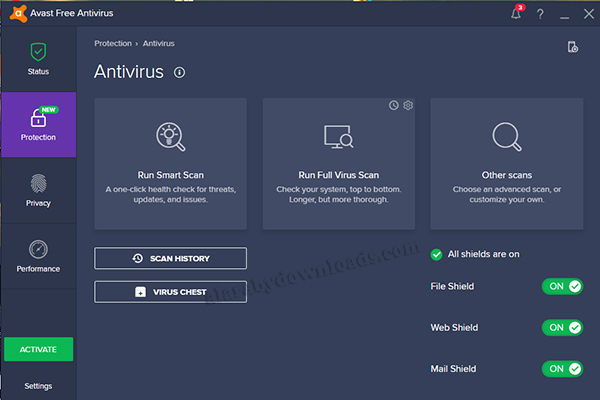Launch Run Full Virus Scan tile

point(339,164)
